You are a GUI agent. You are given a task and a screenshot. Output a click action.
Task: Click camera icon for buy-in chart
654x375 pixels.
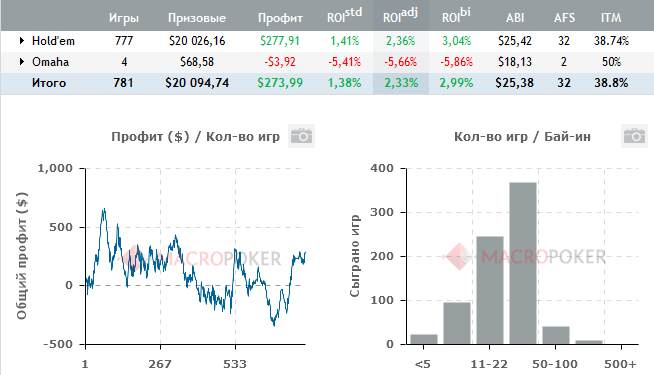(634, 136)
